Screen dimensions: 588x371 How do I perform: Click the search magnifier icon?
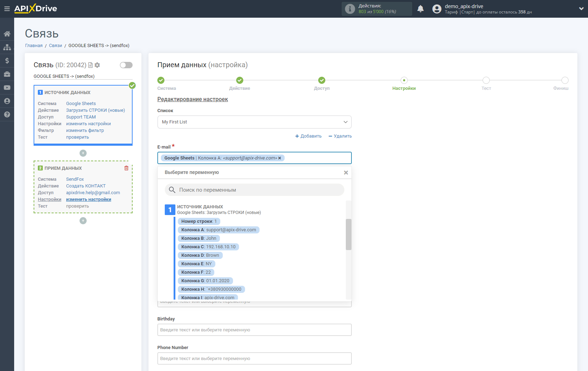[172, 190]
